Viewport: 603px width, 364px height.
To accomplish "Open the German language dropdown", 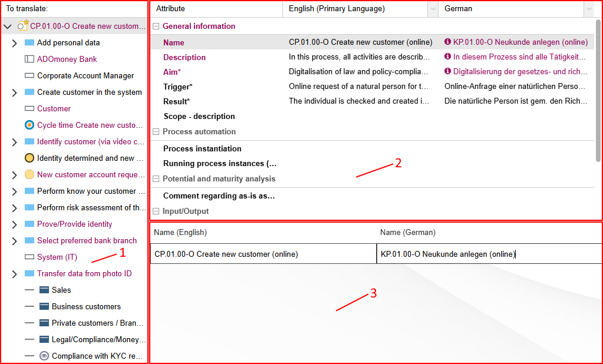I will [x=589, y=9].
